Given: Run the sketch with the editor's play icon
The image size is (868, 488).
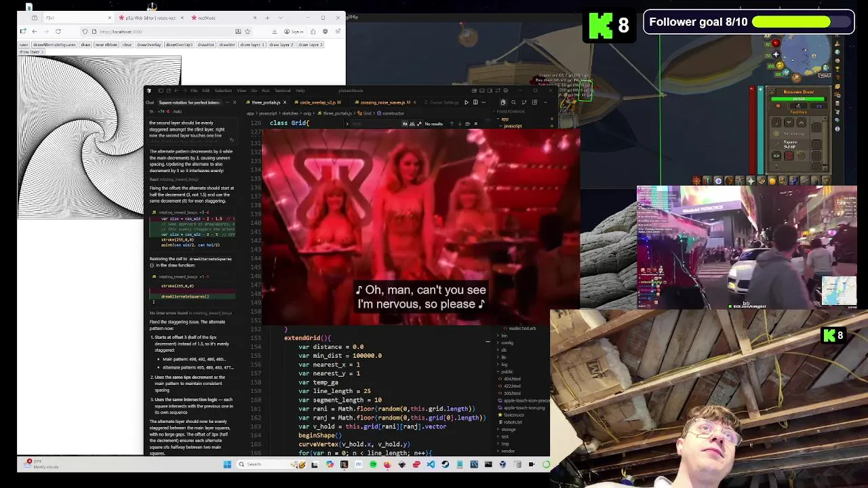Looking at the screenshot, I should [x=467, y=102].
